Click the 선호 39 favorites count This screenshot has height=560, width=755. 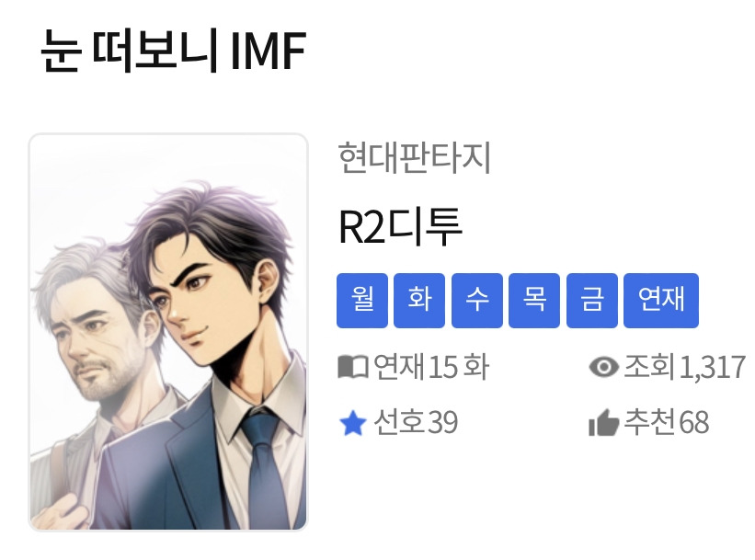416,423
